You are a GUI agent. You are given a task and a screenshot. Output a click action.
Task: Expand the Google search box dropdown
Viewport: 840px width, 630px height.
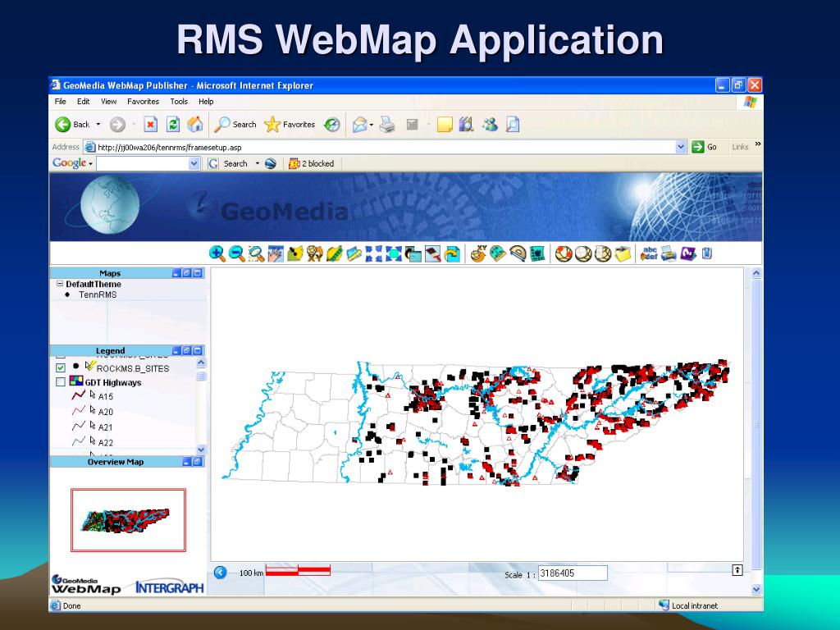pos(194,164)
